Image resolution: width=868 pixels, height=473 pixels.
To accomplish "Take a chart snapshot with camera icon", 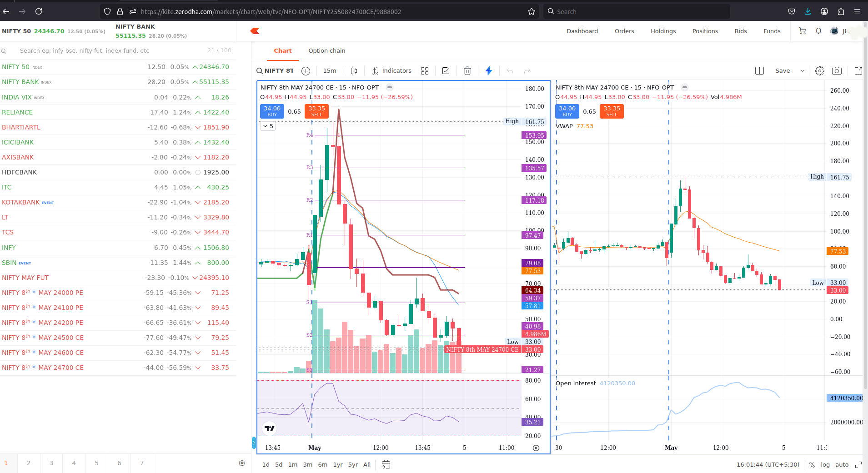I will pyautogui.click(x=837, y=71).
